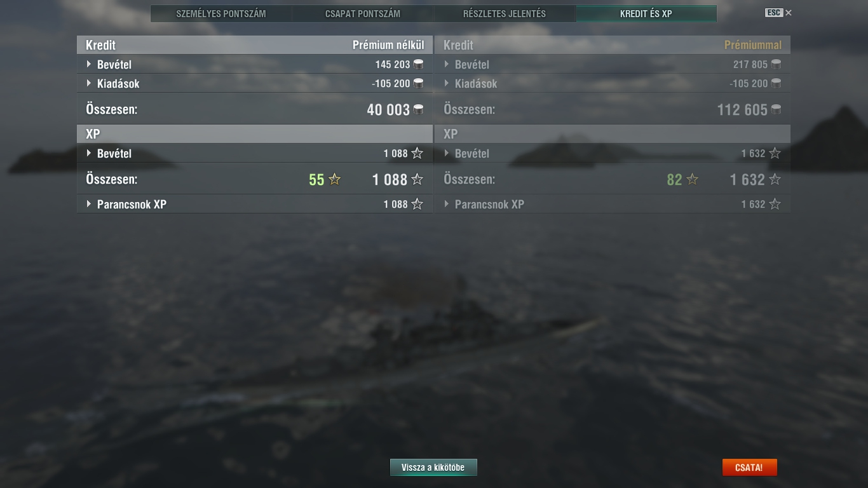868x488 pixels.
Task: Click the star icon beside green 82
Action: [x=692, y=180]
